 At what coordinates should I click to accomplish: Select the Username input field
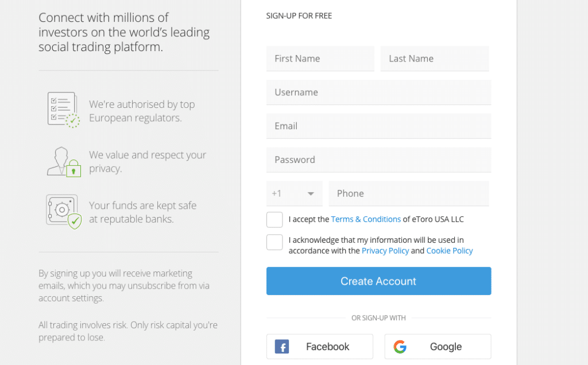tap(379, 92)
